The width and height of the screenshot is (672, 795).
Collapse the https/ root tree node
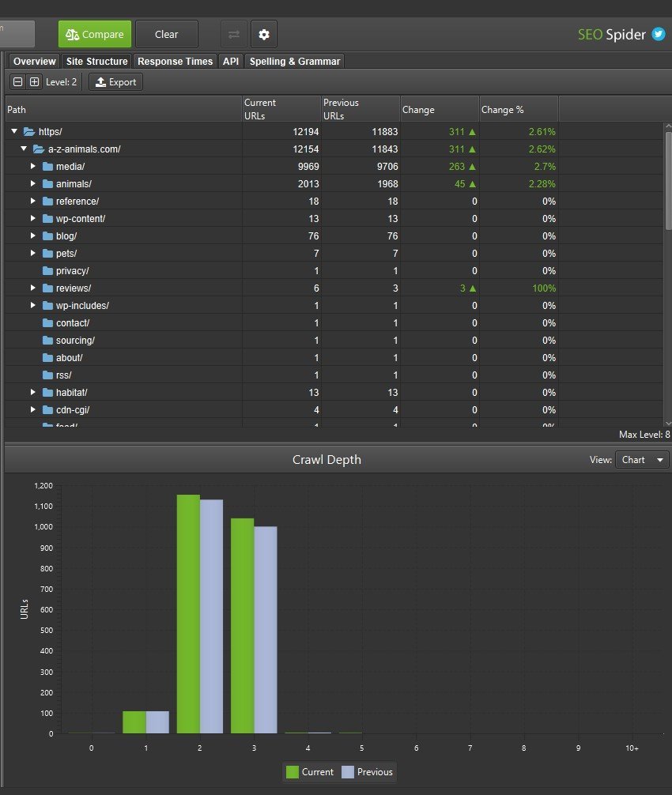click(14, 132)
